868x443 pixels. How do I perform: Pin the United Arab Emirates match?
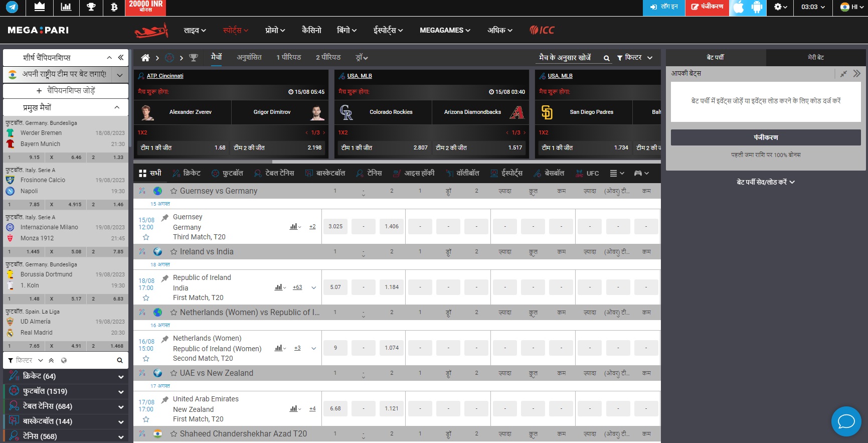pyautogui.click(x=164, y=400)
